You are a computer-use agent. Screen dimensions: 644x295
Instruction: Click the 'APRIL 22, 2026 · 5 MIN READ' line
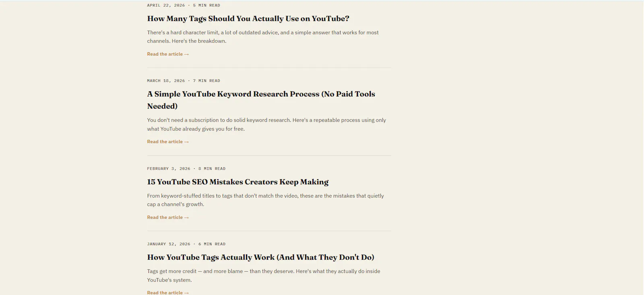pyautogui.click(x=184, y=5)
